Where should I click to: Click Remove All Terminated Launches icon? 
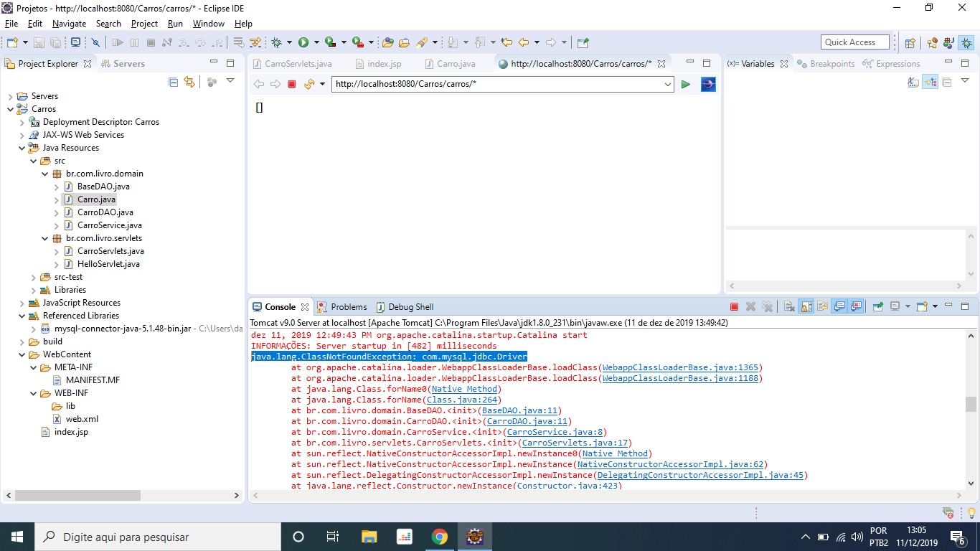[x=768, y=306]
